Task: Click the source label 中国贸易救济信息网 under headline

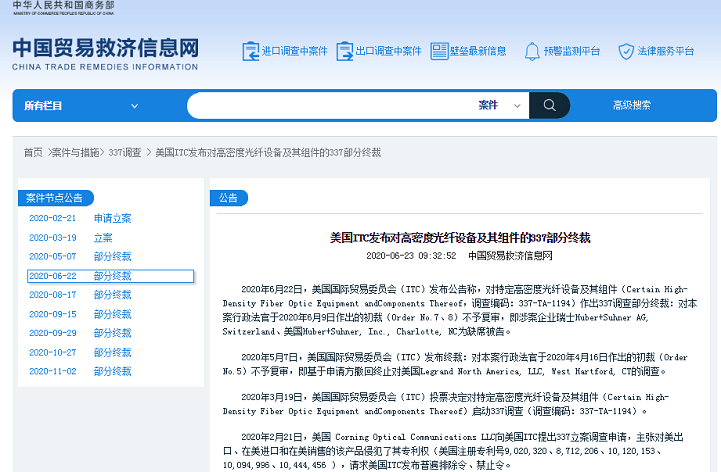Action: tap(510, 256)
